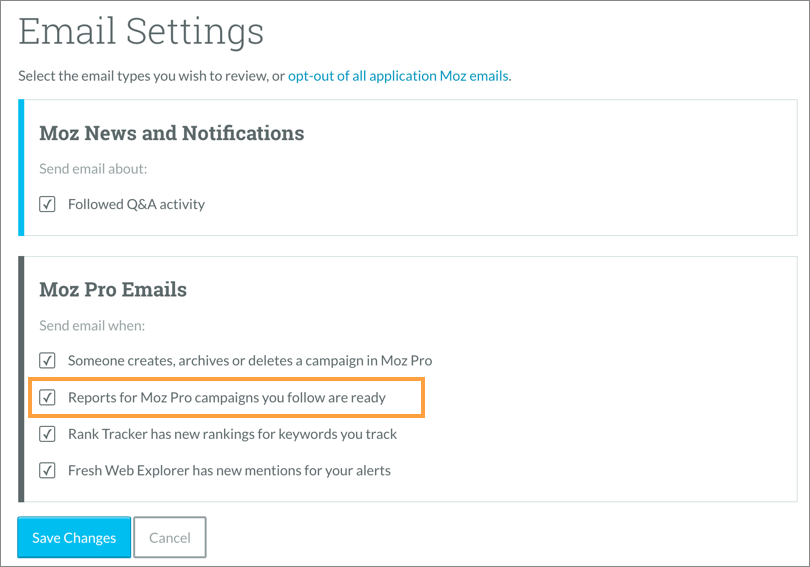Viewport: 810px width, 567px height.
Task: Click the 'Select the email types you wish' intro text
Action: pos(150,76)
